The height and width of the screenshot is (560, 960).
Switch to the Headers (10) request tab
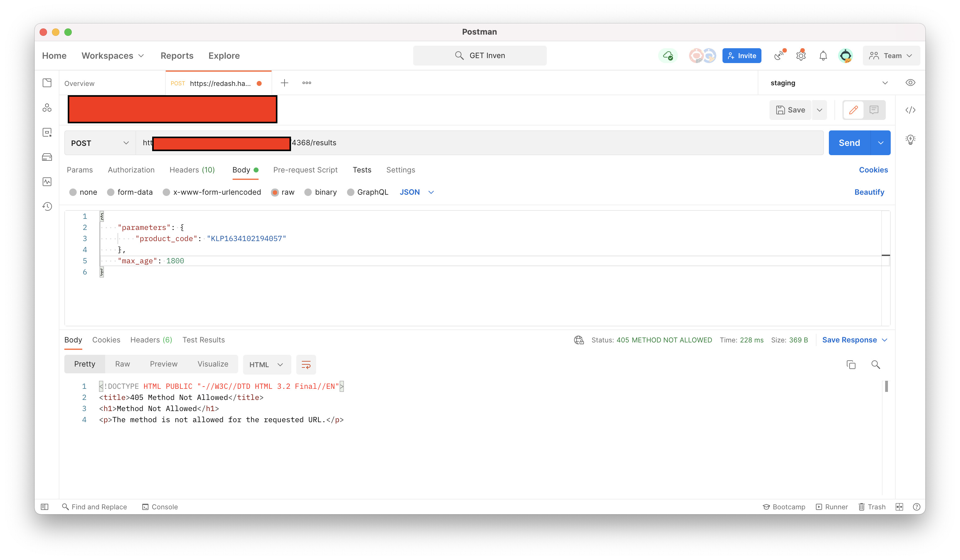click(x=192, y=170)
